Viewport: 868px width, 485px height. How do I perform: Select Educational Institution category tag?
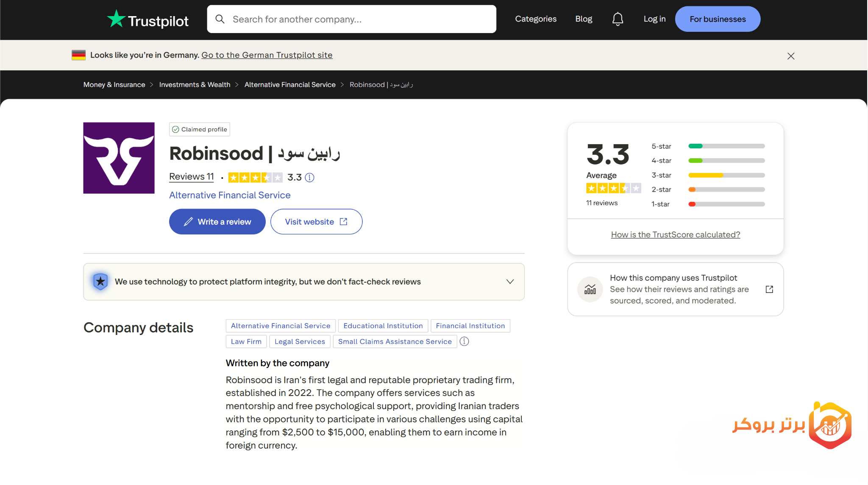tap(383, 326)
